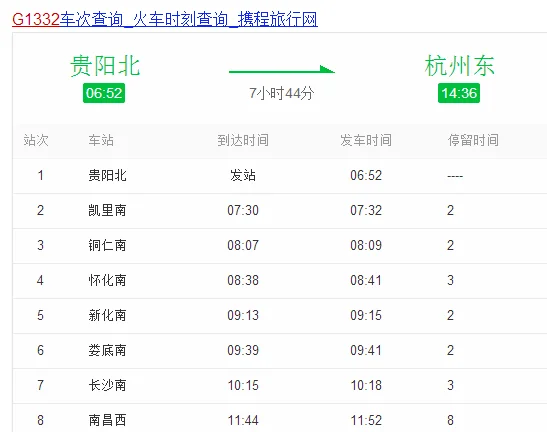
Task: Click departure time 06:52 in the 贵阳北 row
Action: (x=366, y=175)
